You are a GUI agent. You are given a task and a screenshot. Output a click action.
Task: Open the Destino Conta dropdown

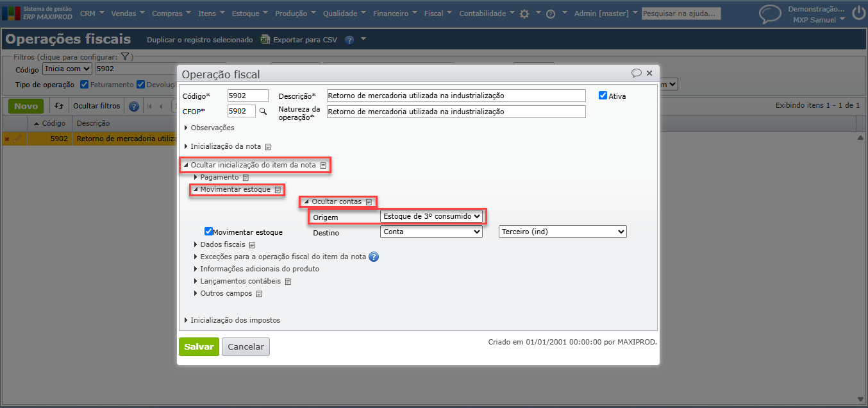coord(431,232)
